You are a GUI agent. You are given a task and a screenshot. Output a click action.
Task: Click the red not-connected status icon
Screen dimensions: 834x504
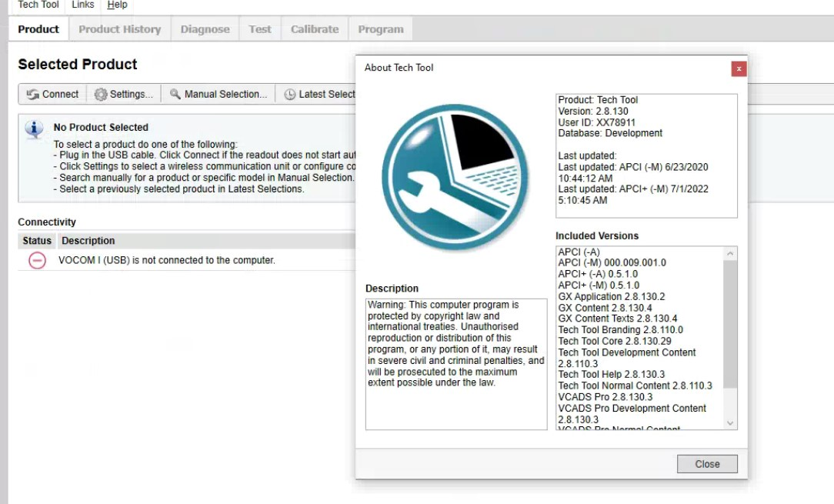(x=37, y=260)
